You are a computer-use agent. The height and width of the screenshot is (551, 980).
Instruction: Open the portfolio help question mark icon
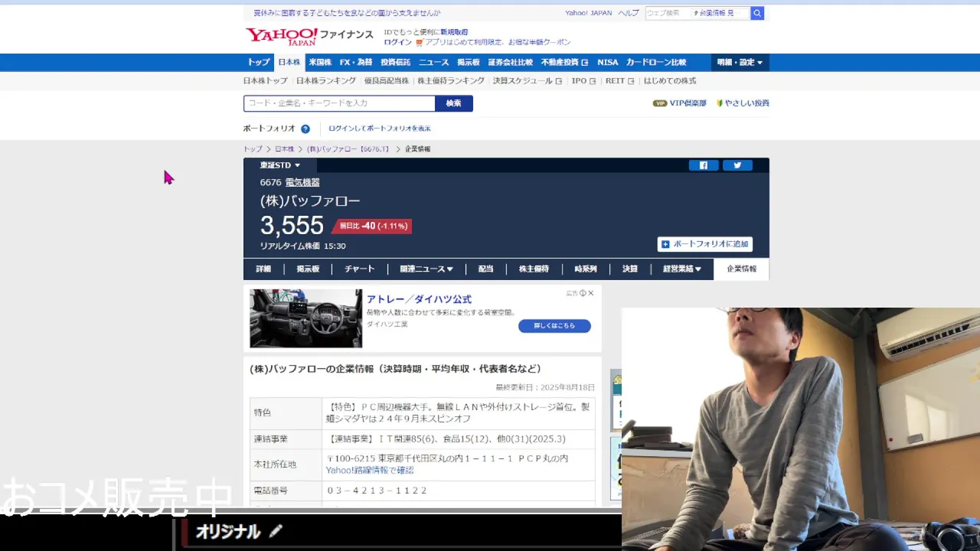pyautogui.click(x=305, y=129)
